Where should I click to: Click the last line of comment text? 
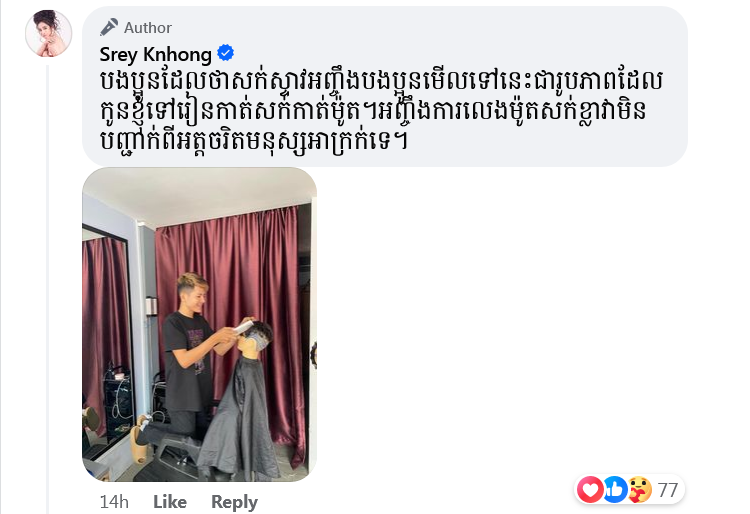253,140
